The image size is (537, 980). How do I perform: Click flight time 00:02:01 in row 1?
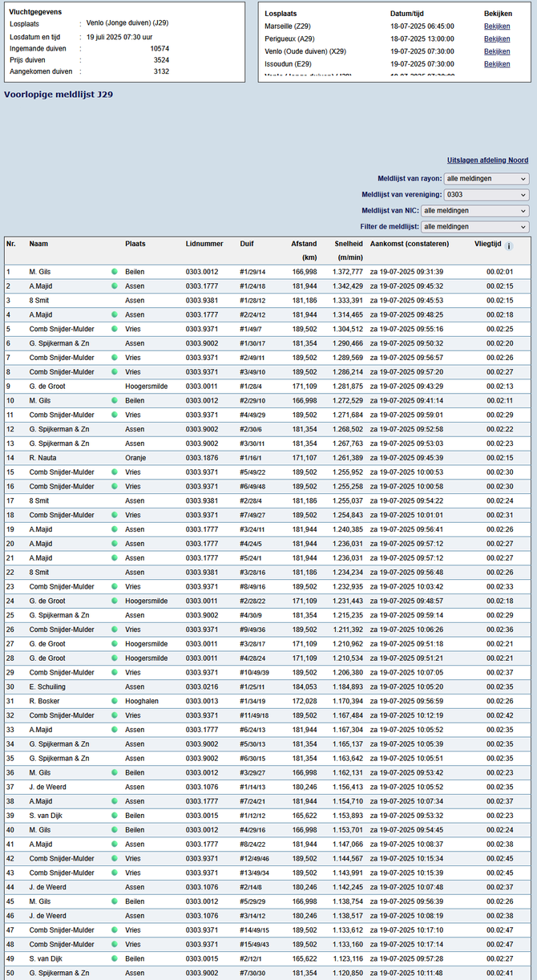[499, 272]
